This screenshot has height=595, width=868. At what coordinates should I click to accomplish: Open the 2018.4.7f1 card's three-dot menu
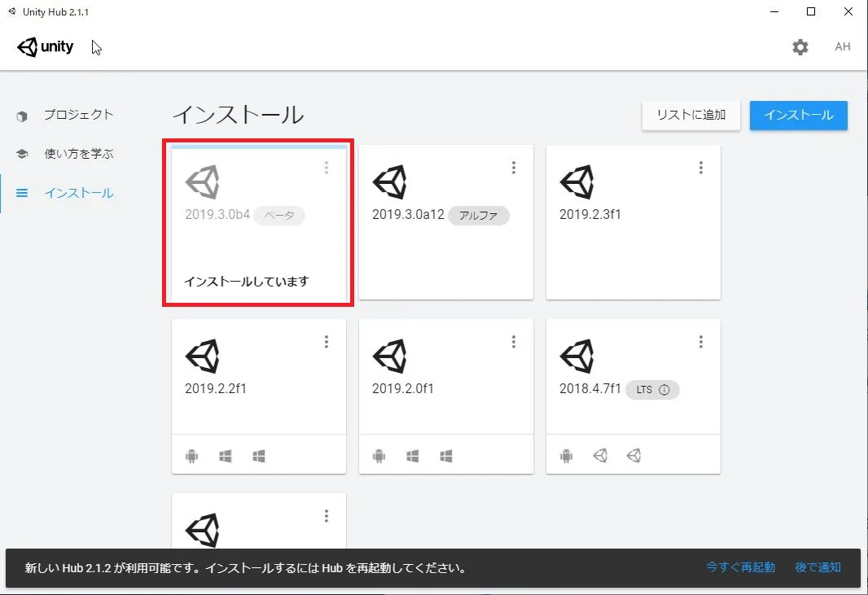point(701,342)
